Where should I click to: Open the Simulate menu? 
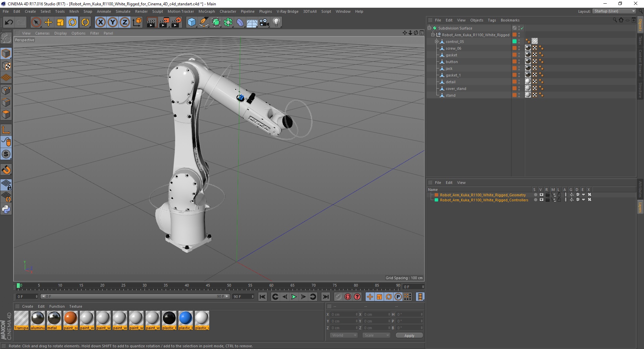[123, 11]
